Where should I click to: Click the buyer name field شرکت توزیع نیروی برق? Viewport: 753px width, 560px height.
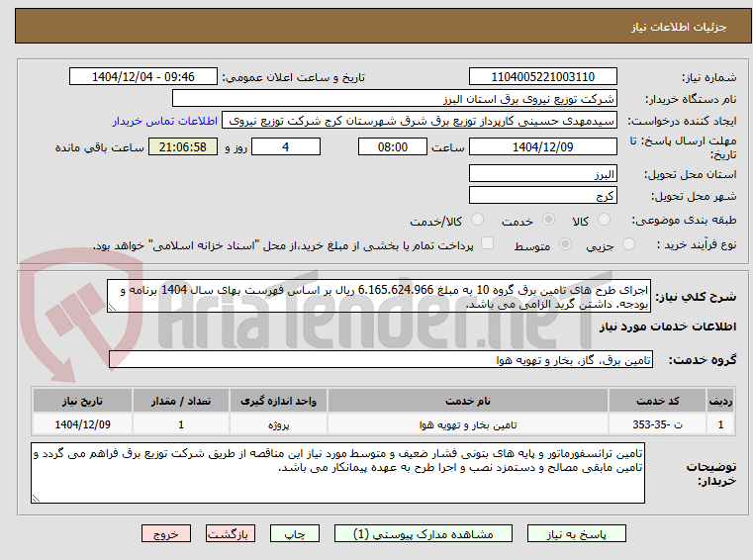(395, 99)
